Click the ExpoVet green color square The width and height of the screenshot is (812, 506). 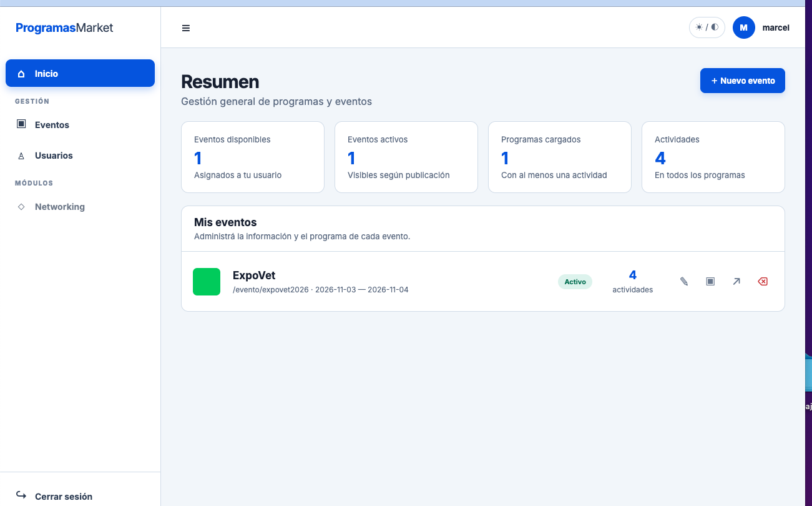click(207, 282)
